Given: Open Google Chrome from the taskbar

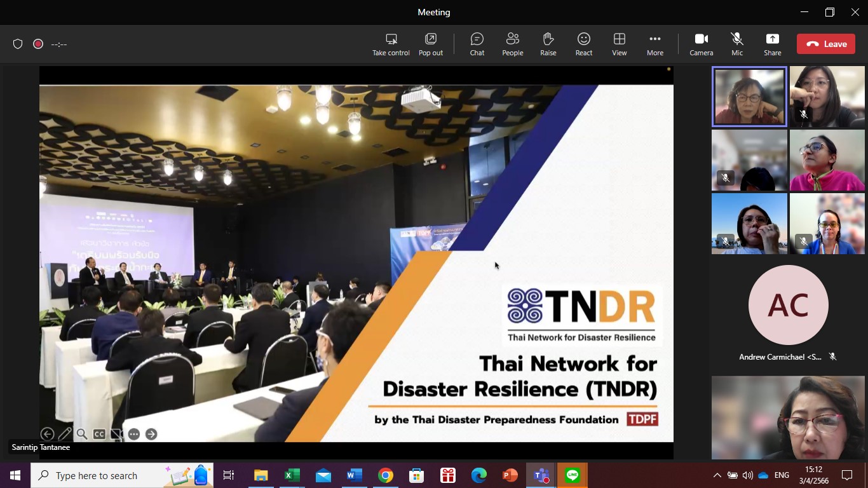Looking at the screenshot, I should pyautogui.click(x=385, y=475).
